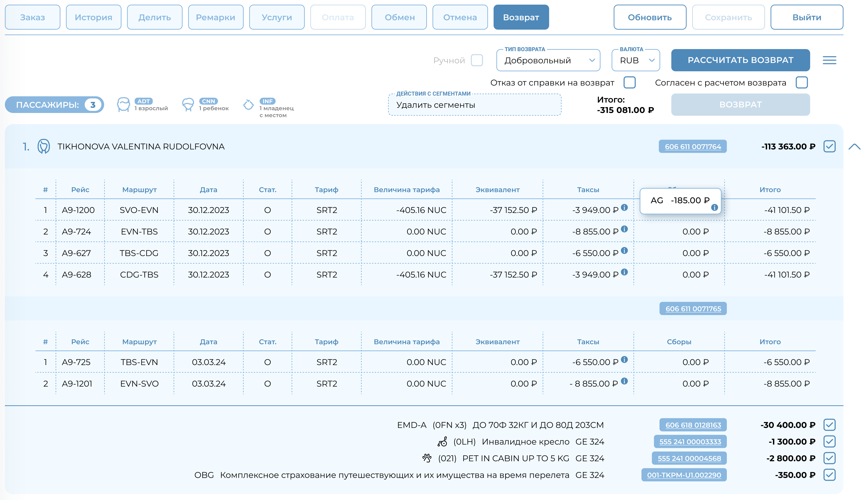Open the Тип возврата dropdown
Viewport: 868px width, 500px height.
548,60
